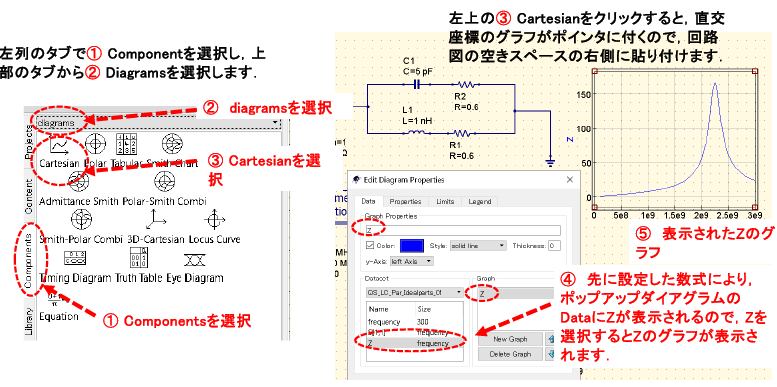777x387 pixels.
Task: Click the New Graph button
Action: click(510, 339)
